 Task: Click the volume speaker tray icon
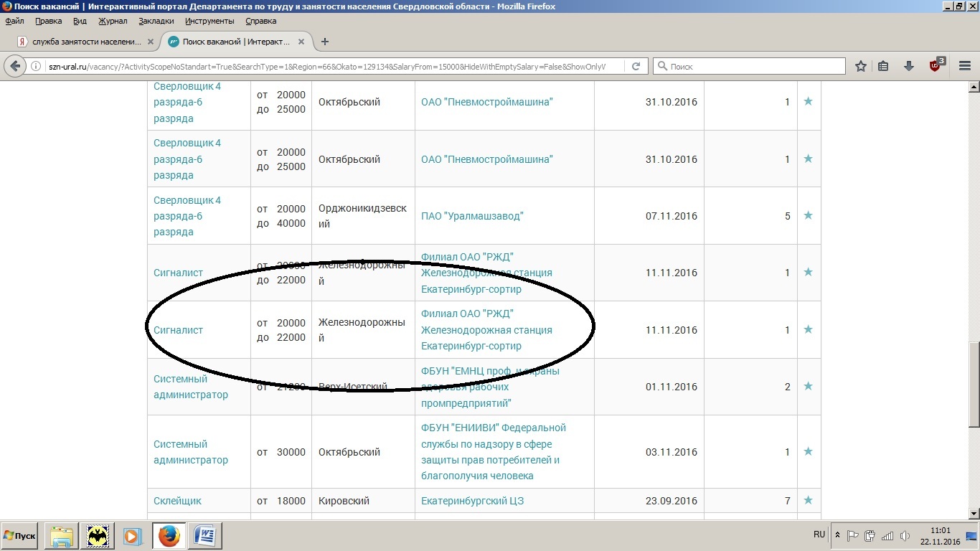coord(905,535)
